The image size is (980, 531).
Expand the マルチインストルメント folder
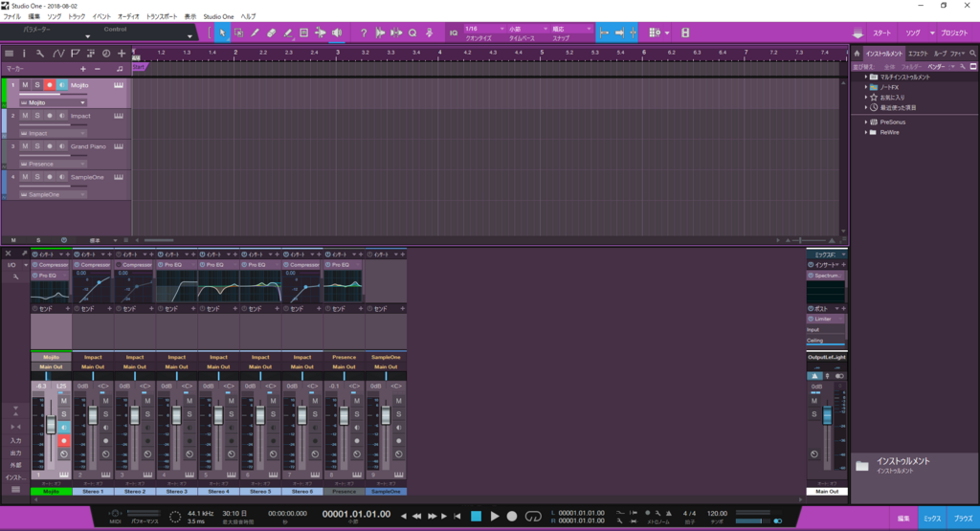[x=865, y=77]
